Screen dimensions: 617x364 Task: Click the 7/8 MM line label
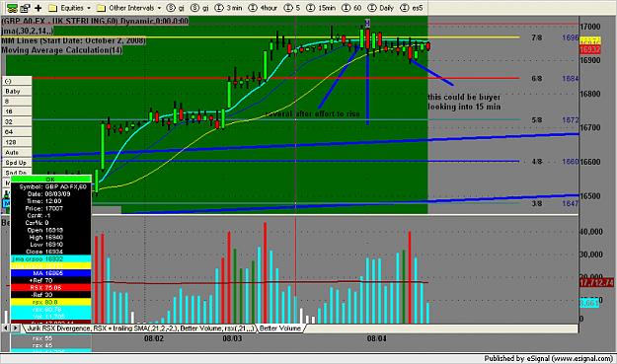536,37
